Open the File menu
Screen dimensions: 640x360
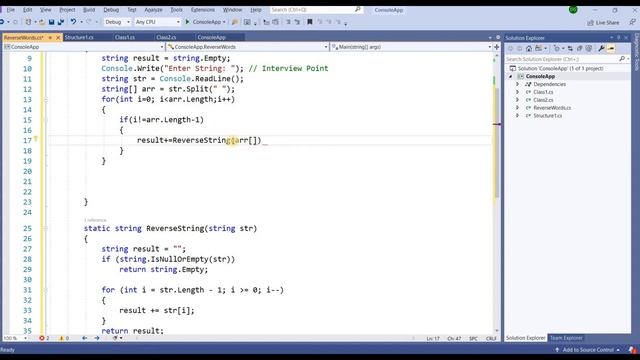[x=11, y=10]
